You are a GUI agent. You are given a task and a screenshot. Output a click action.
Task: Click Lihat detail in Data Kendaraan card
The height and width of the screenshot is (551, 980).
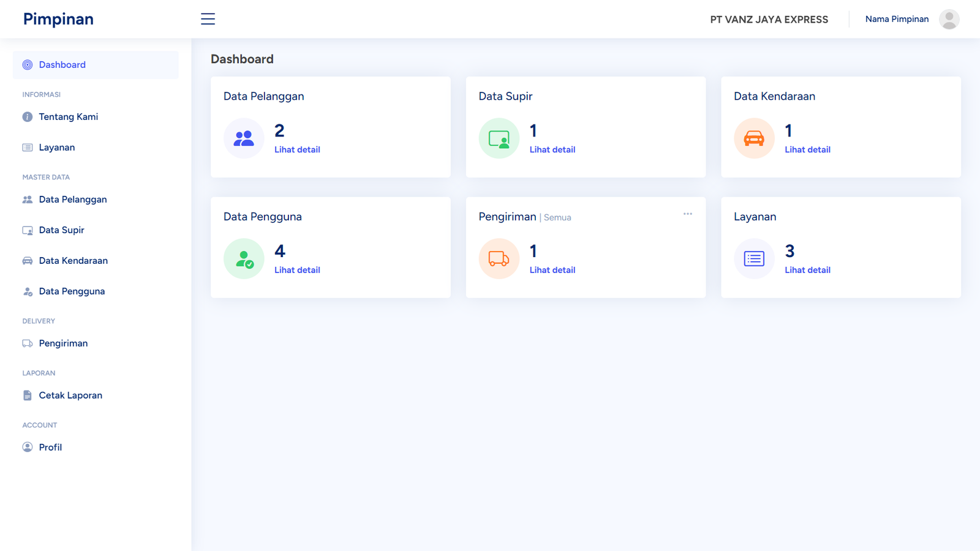(807, 149)
